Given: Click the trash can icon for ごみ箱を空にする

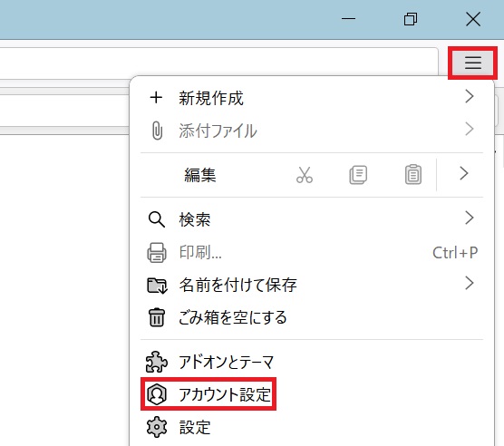Looking at the screenshot, I should (157, 317).
